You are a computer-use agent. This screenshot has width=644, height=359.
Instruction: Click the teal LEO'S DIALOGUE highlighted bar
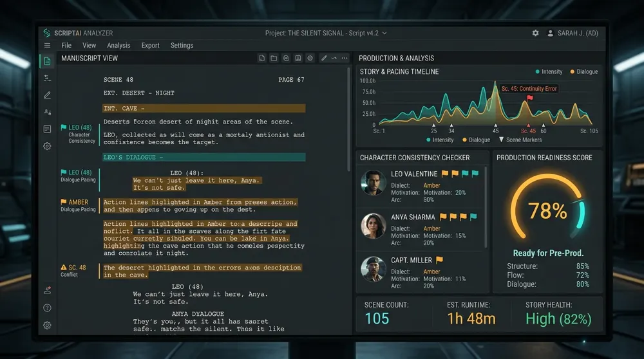[204, 157]
